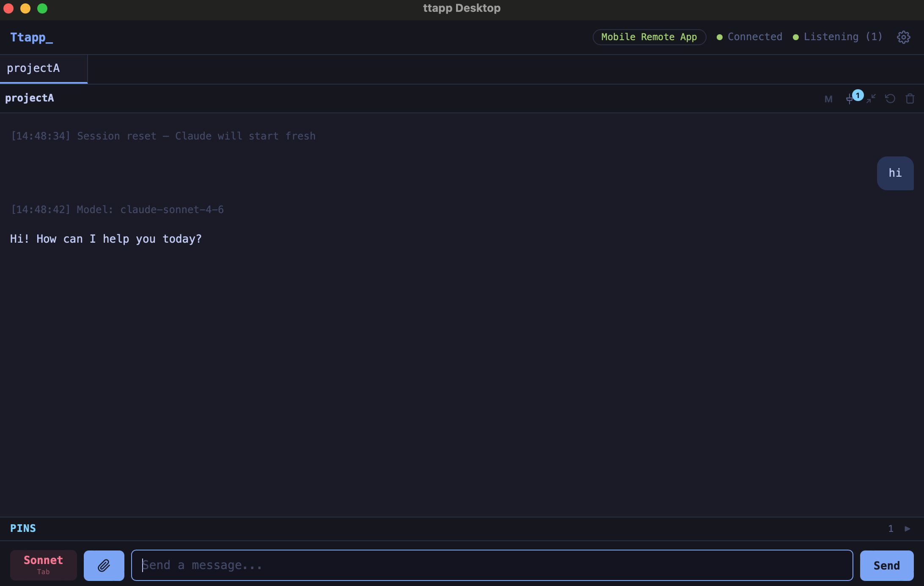Expand the PINS panel
This screenshot has height=586, width=924.
[x=23, y=528]
